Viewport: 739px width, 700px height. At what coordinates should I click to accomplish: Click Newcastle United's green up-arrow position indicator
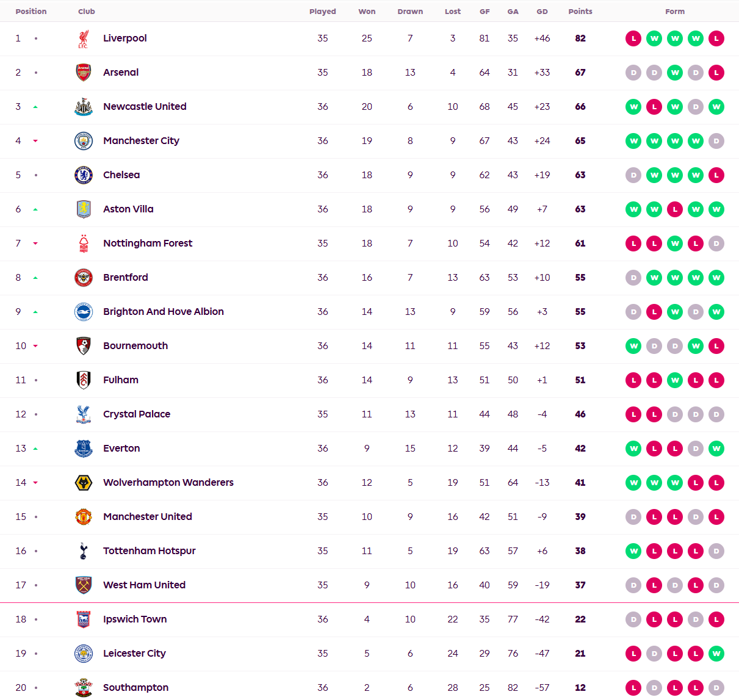click(35, 107)
